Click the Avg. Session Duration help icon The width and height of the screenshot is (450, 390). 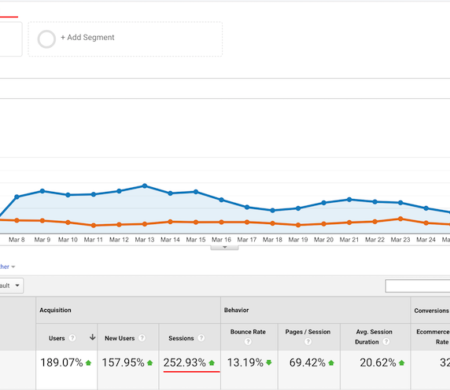[x=386, y=342]
